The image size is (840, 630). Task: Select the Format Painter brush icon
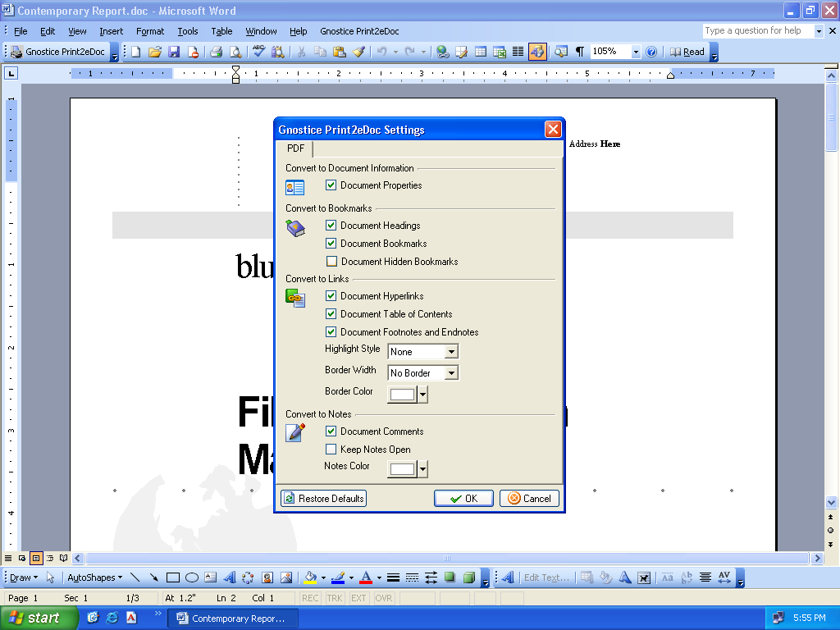358,52
